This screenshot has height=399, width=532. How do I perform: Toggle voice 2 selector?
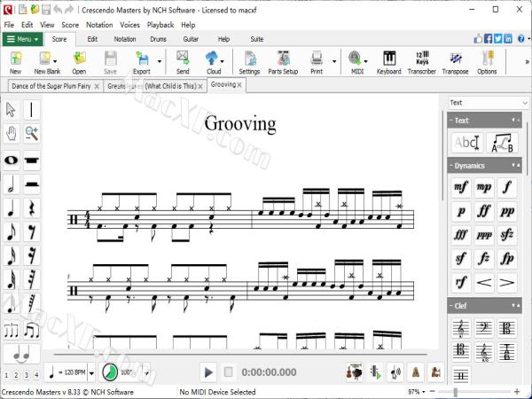point(16,375)
